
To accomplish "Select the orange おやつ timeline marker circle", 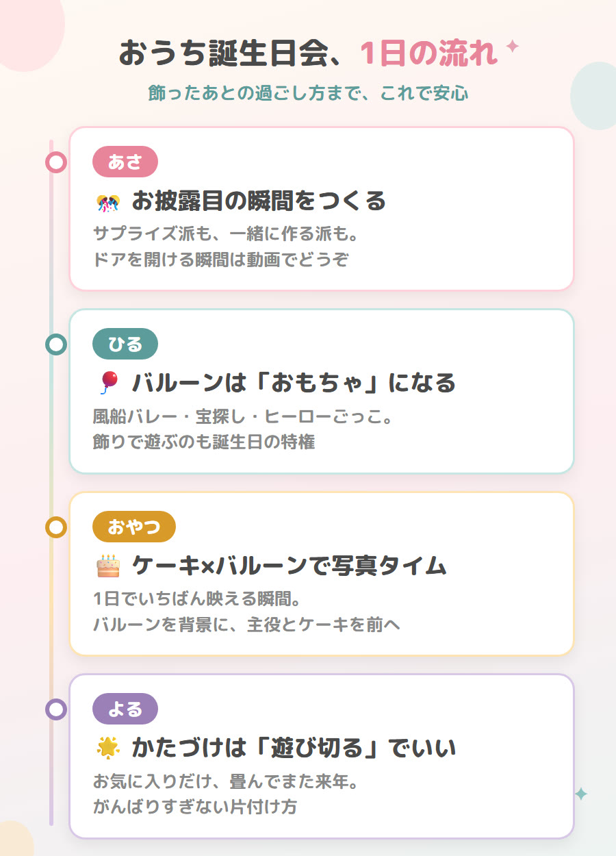I will pos(56,527).
